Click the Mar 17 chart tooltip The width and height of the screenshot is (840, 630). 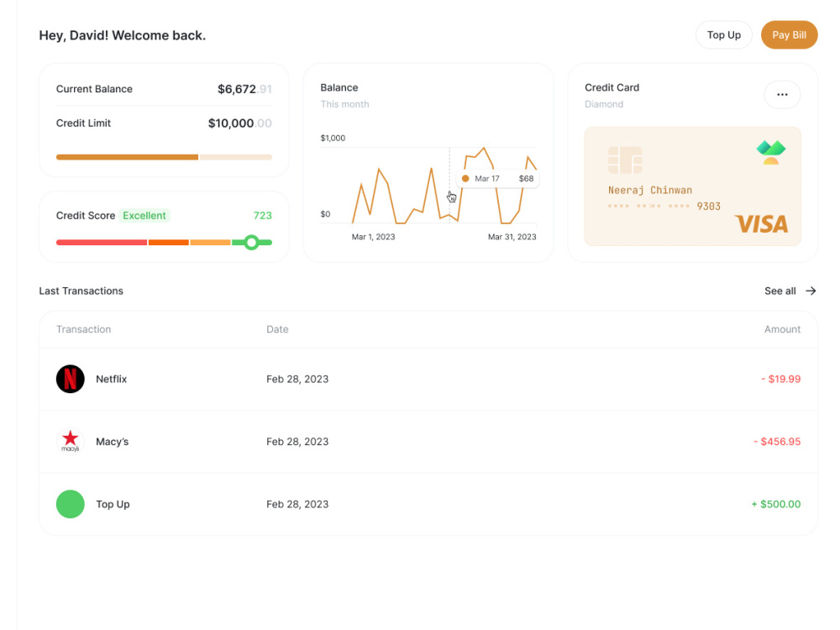point(497,178)
